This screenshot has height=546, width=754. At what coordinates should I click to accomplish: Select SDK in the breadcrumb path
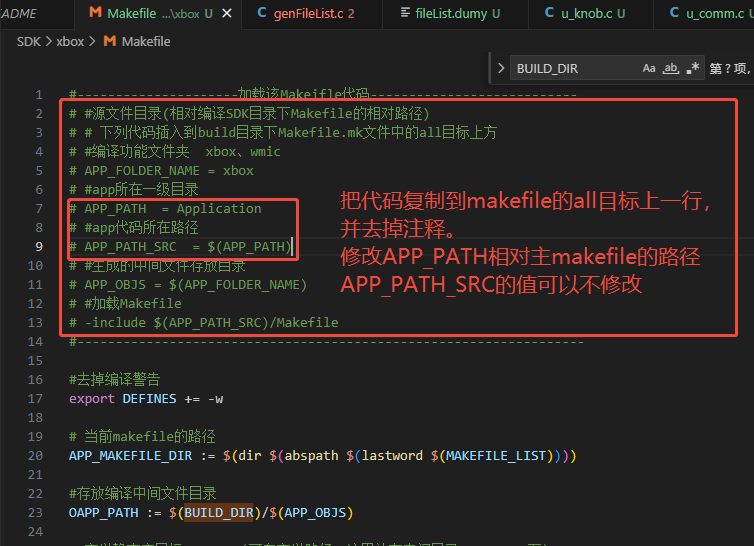tap(29, 42)
